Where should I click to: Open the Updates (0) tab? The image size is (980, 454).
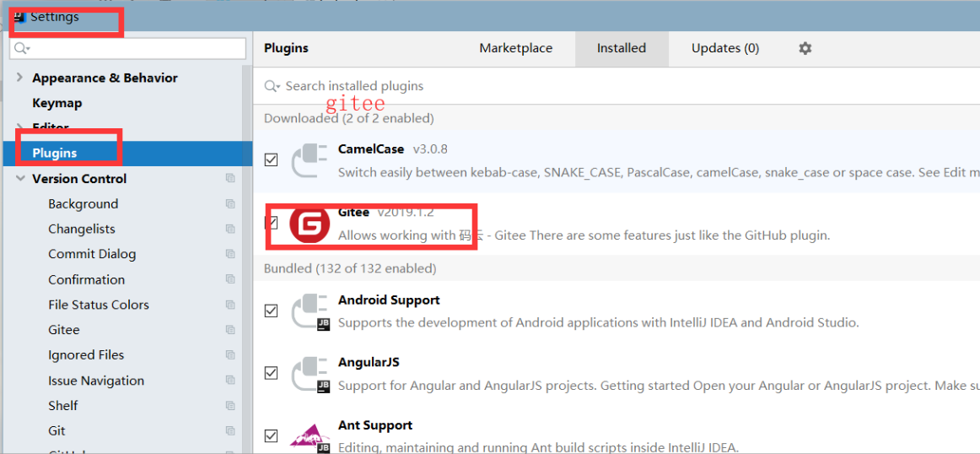pos(725,48)
